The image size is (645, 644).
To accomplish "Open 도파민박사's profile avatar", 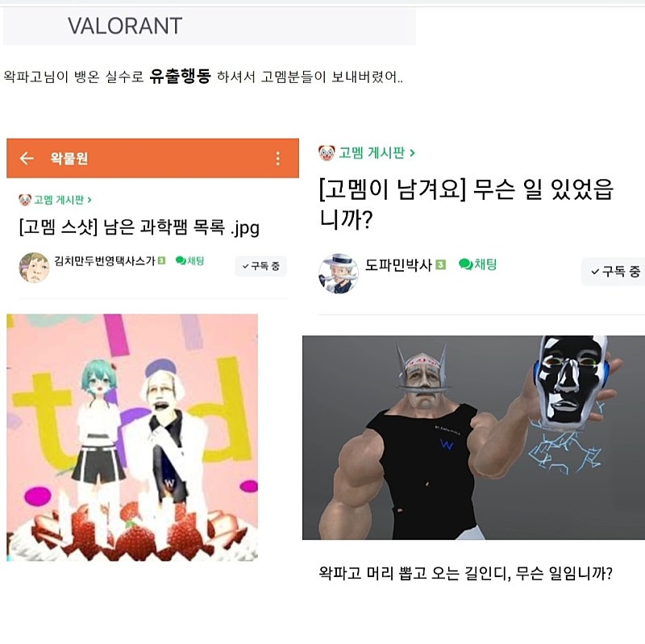I will click(x=338, y=273).
